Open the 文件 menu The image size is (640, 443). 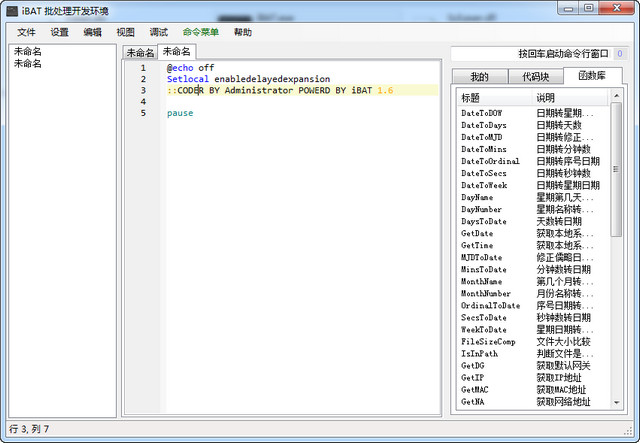(x=26, y=32)
